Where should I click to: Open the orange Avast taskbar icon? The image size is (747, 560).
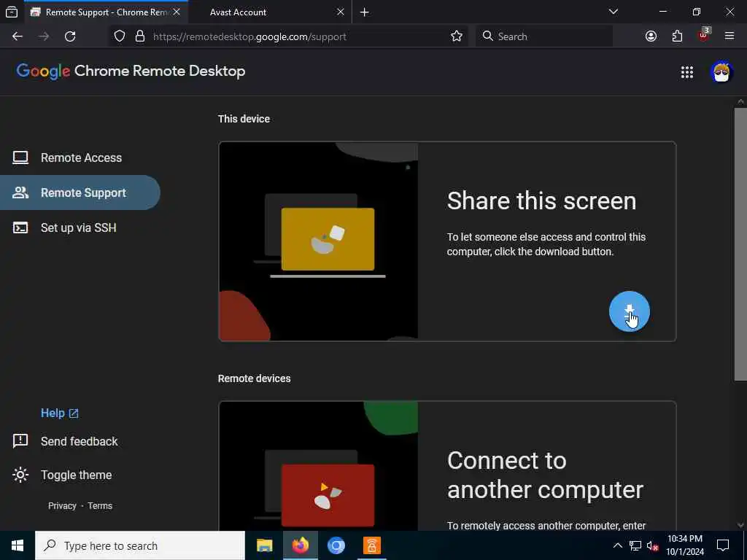371,545
